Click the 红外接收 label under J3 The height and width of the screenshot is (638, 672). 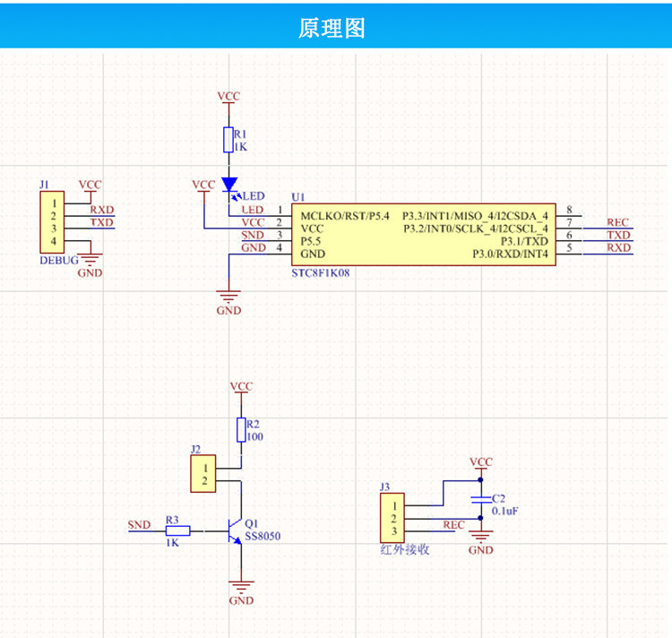[405, 549]
